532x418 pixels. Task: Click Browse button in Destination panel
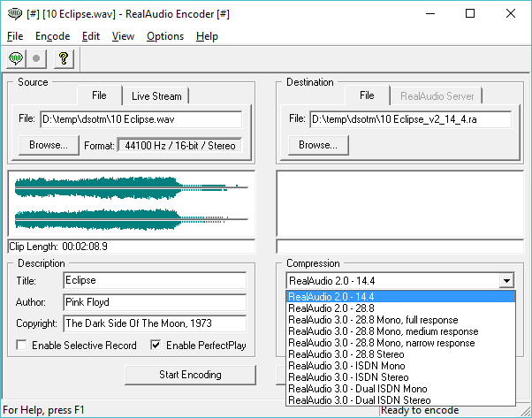[x=317, y=145]
